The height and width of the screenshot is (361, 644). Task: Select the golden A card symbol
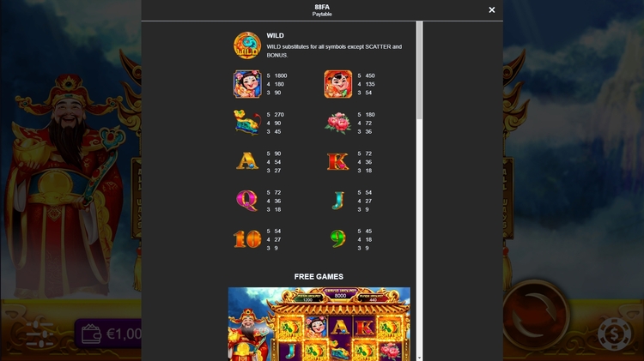point(247,161)
